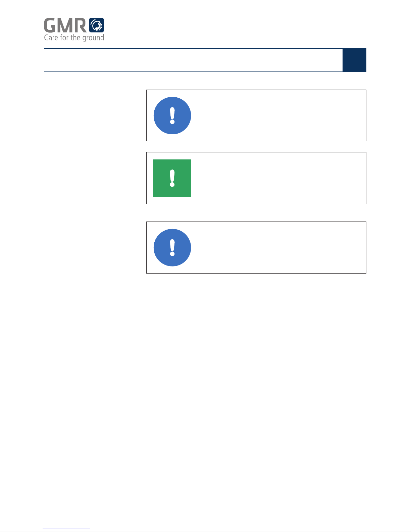Screen dimensions: 411x532
Task: Click the blue exclamation circle in first notice box
Action: (172, 115)
